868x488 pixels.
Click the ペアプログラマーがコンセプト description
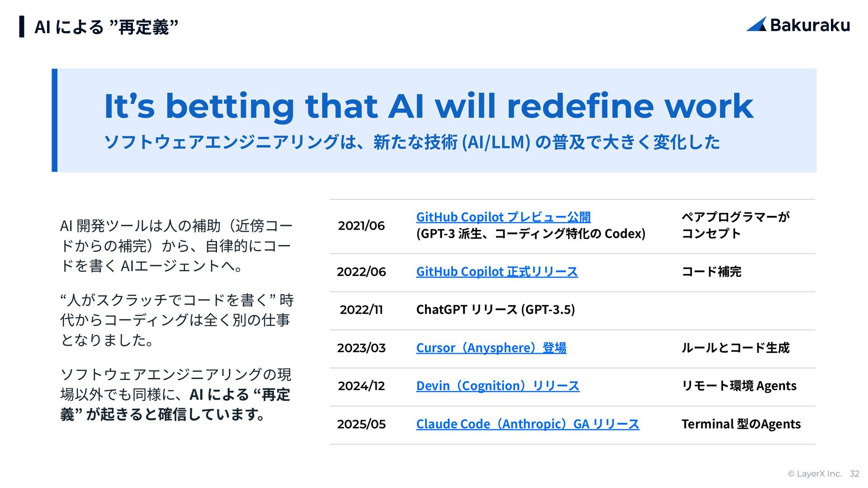(x=735, y=225)
